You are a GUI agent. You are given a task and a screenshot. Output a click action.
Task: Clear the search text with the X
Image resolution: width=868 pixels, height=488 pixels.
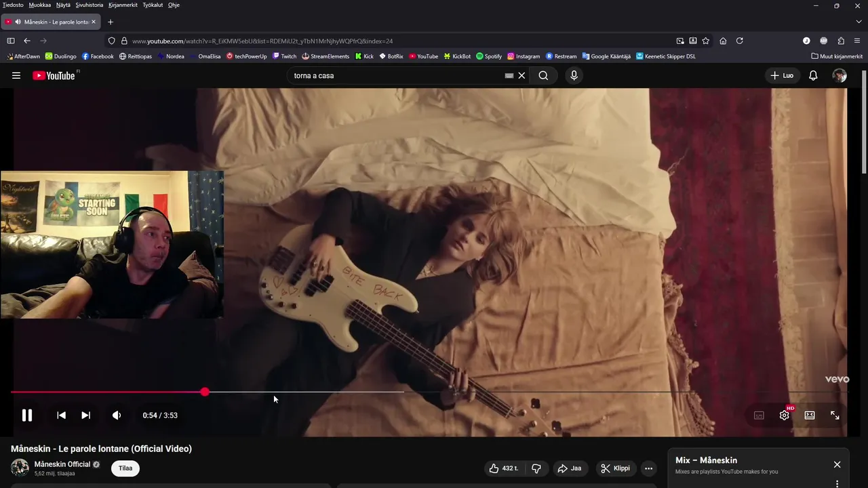tap(521, 75)
